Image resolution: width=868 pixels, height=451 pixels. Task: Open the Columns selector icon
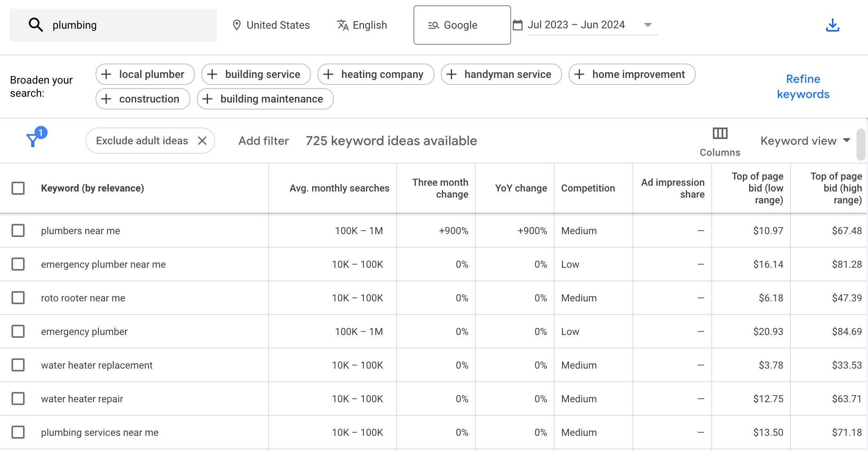[720, 134]
